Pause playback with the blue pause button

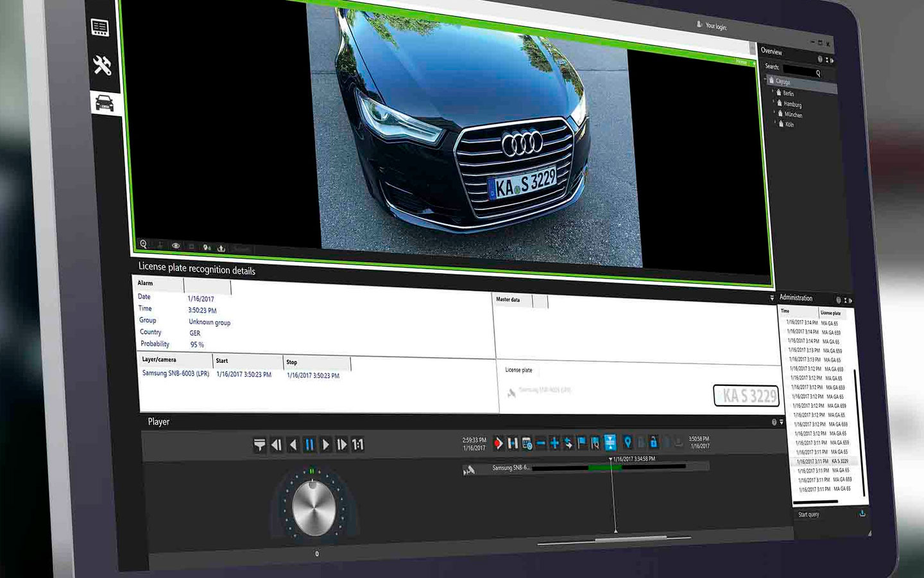point(310,444)
